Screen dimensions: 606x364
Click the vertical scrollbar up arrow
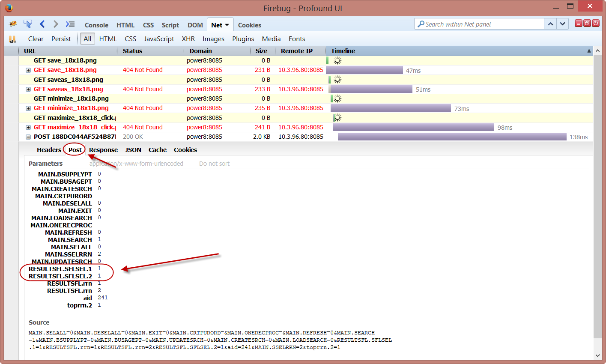(x=597, y=51)
